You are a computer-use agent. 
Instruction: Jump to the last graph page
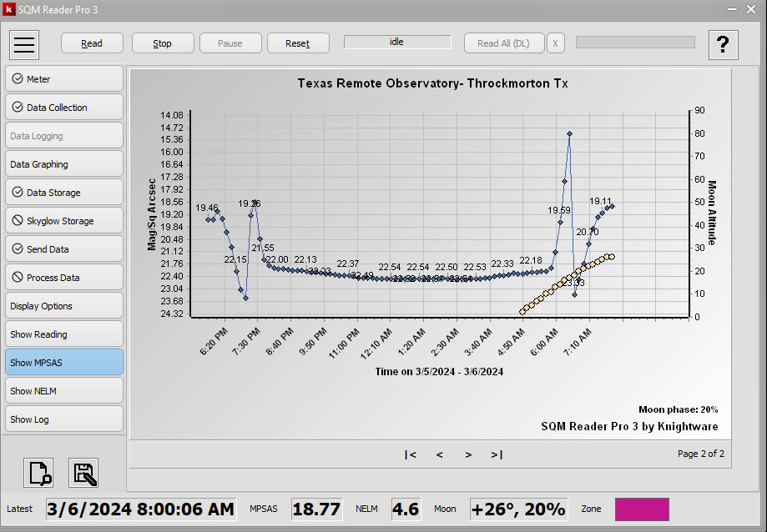[497, 454]
